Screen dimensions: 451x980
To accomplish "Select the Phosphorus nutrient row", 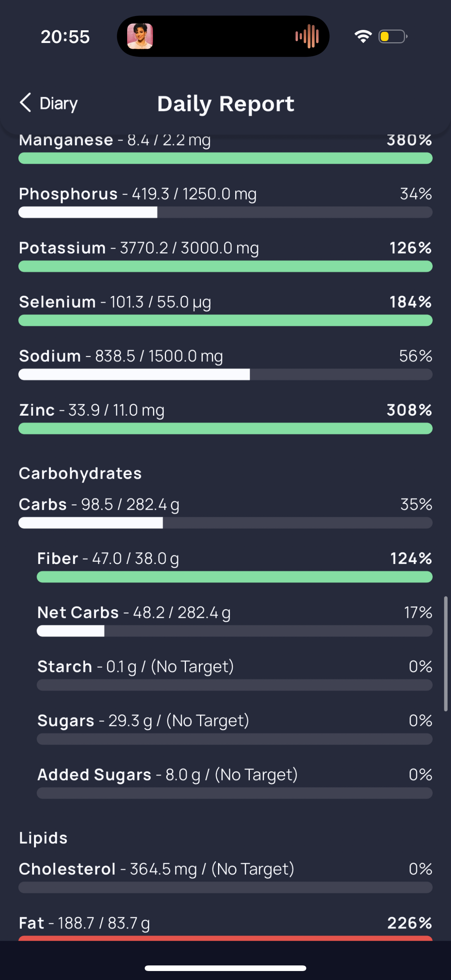I will pos(225,202).
